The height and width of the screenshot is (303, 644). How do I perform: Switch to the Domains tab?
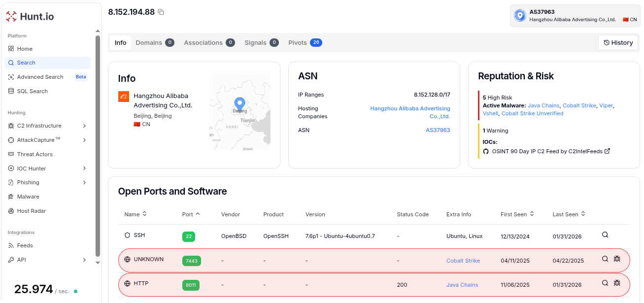coord(154,43)
